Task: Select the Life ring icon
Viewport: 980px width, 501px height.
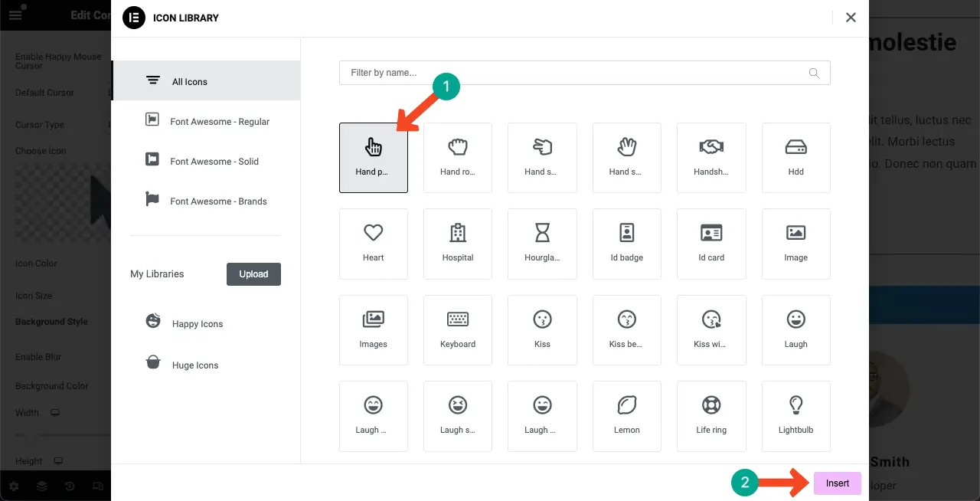Action: tap(711, 415)
